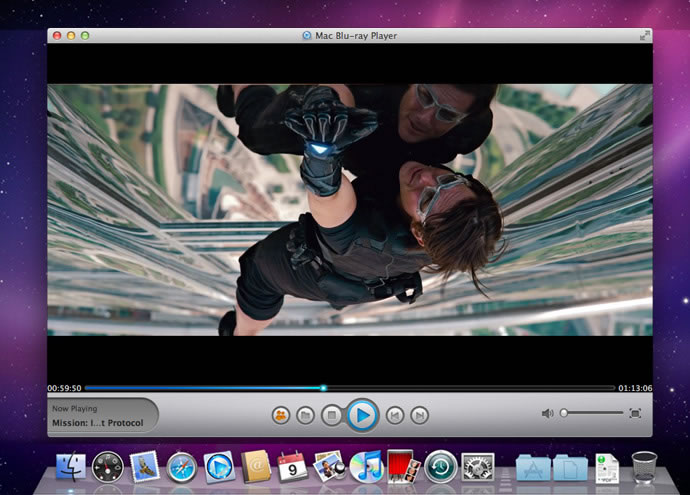Open the Trash in the Dock

[x=644, y=466]
